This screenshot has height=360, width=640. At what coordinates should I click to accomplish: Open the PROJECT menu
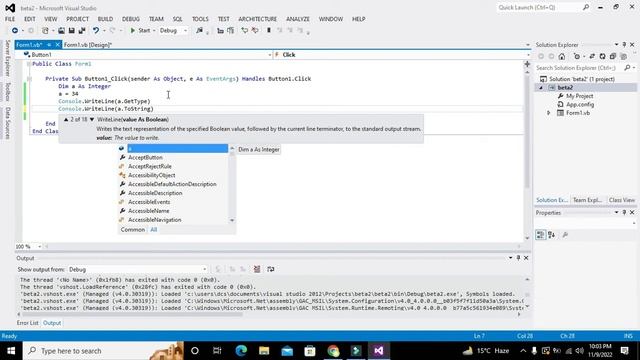78,19
